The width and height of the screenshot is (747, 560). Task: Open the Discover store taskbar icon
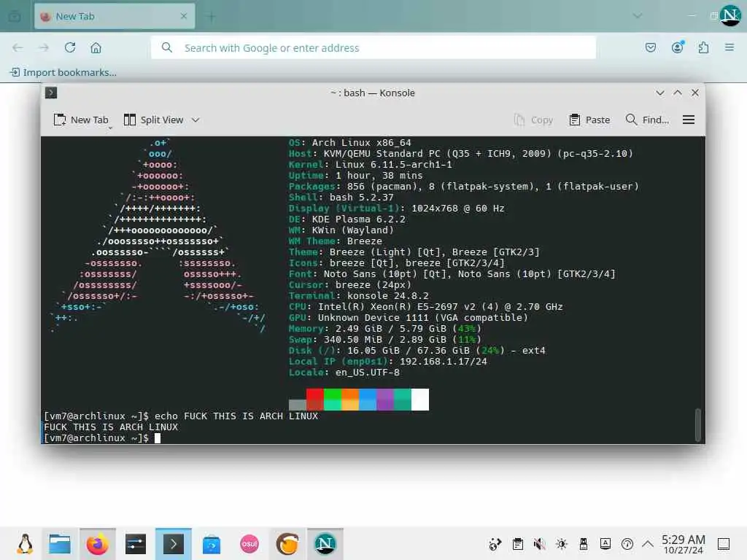(x=212, y=544)
